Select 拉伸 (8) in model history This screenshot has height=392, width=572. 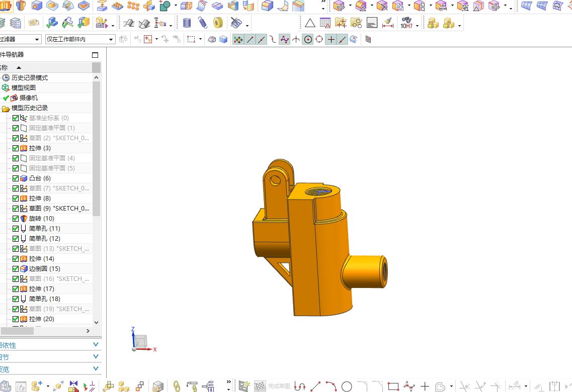click(x=40, y=199)
